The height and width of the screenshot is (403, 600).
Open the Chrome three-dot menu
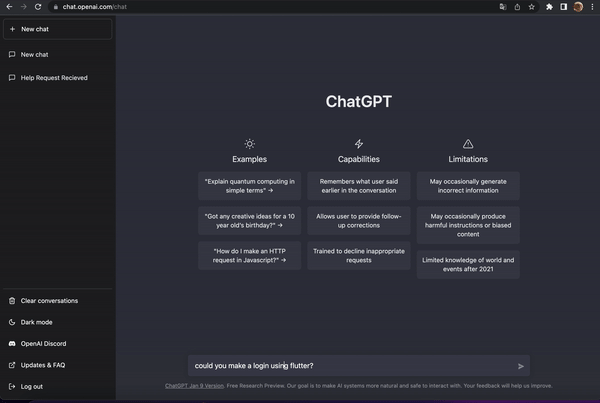tap(592, 7)
